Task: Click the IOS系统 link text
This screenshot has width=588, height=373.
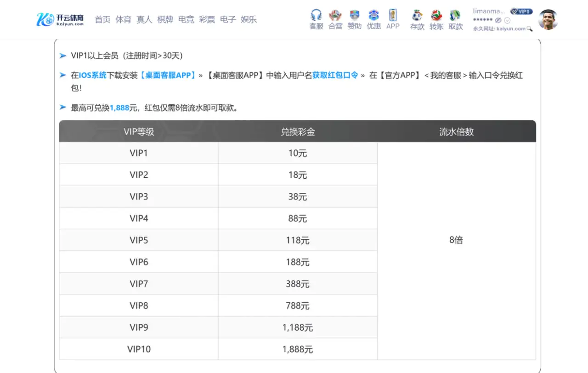Action: click(93, 75)
